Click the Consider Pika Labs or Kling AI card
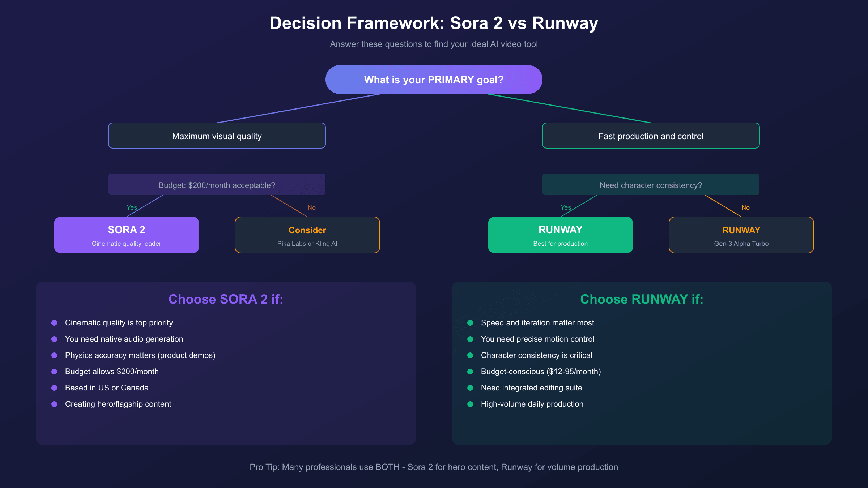 (x=307, y=235)
